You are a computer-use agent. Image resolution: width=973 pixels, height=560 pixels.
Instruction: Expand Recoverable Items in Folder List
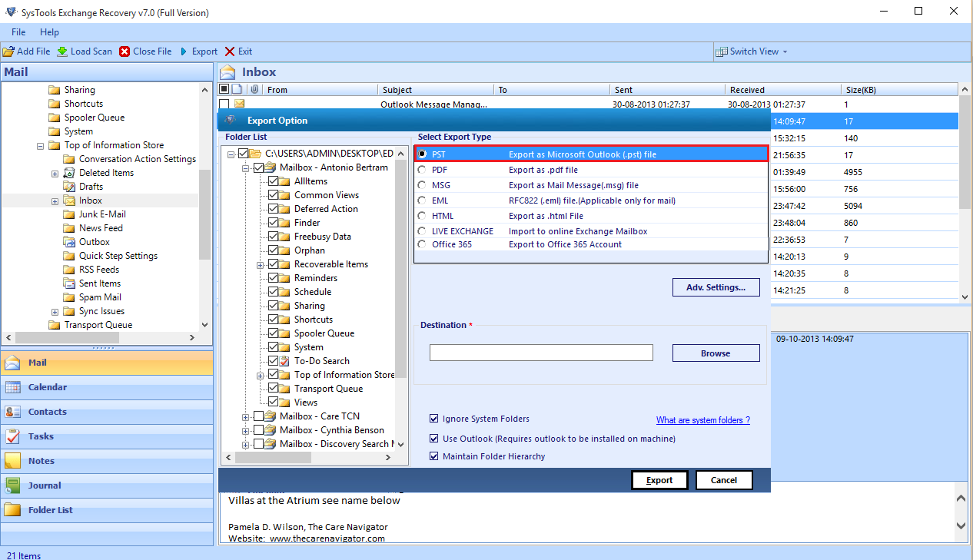tap(261, 264)
